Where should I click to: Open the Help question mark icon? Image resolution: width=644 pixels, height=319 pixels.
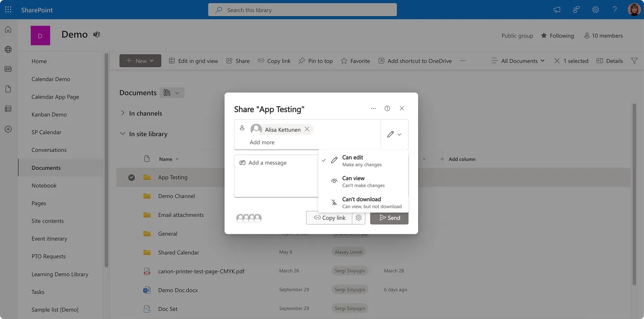614,9
